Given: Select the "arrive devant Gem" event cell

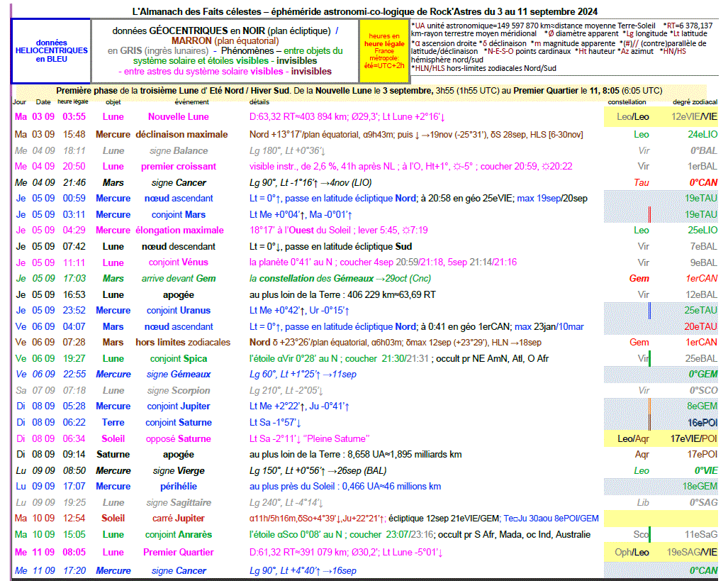Looking at the screenshot, I should click(x=179, y=278).
